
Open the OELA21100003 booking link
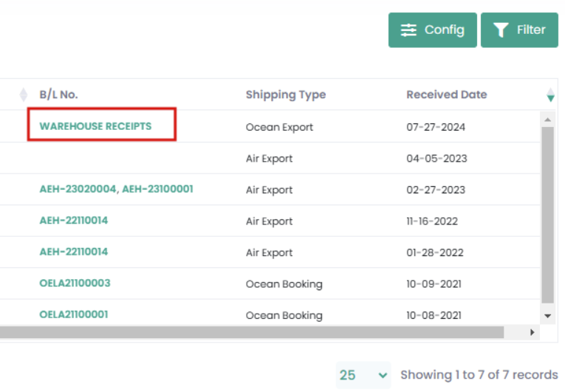[x=75, y=283]
